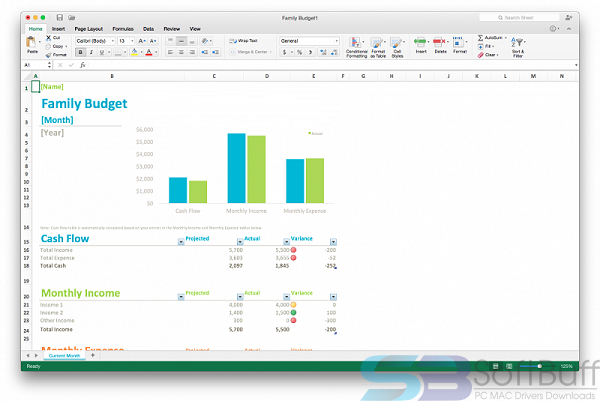Screen dimensions: 600x401
Task: Align text right
Action: click(192, 52)
